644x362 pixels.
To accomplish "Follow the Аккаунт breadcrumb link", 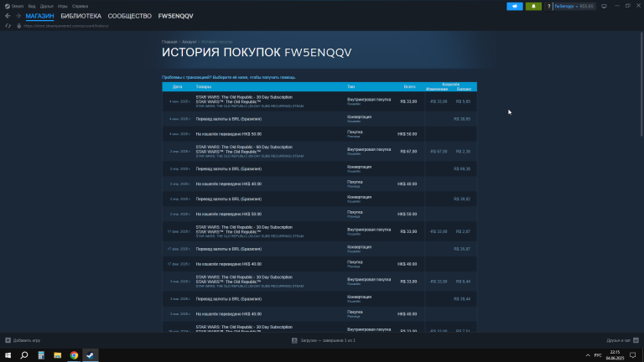I will [190, 42].
